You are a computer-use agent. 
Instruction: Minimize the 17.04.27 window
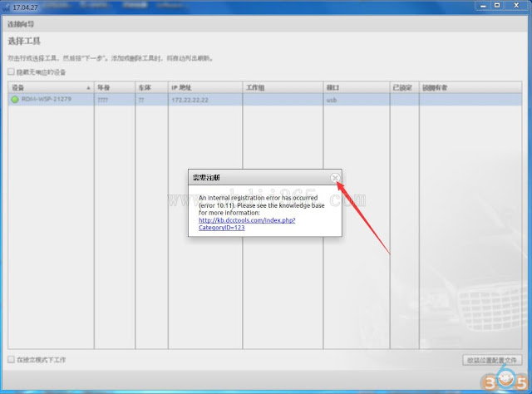point(483,6)
